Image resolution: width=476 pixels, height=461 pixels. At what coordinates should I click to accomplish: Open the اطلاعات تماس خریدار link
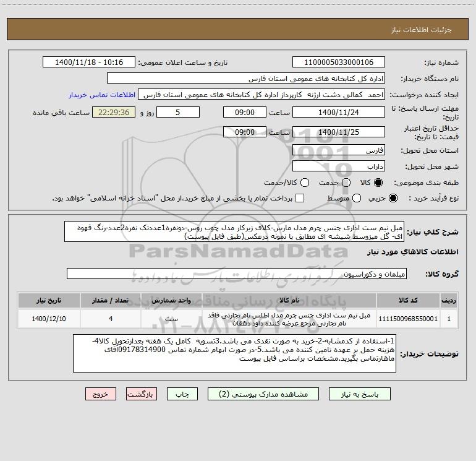tap(102, 95)
